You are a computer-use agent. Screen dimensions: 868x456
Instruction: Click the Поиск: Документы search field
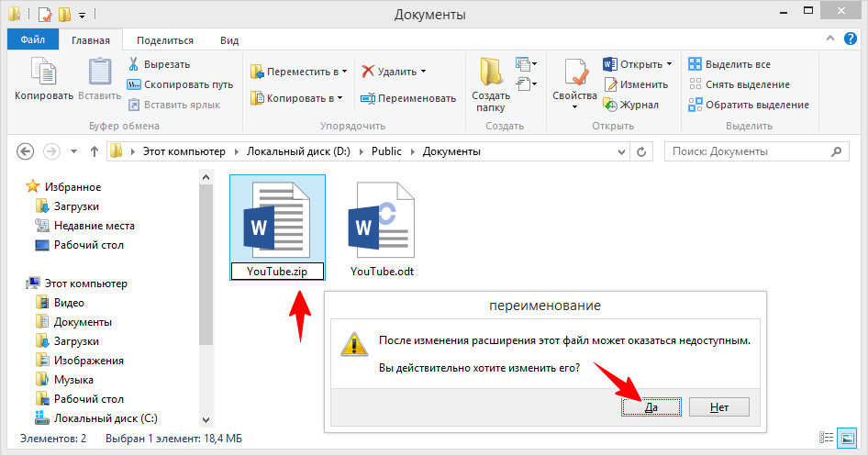tap(756, 151)
